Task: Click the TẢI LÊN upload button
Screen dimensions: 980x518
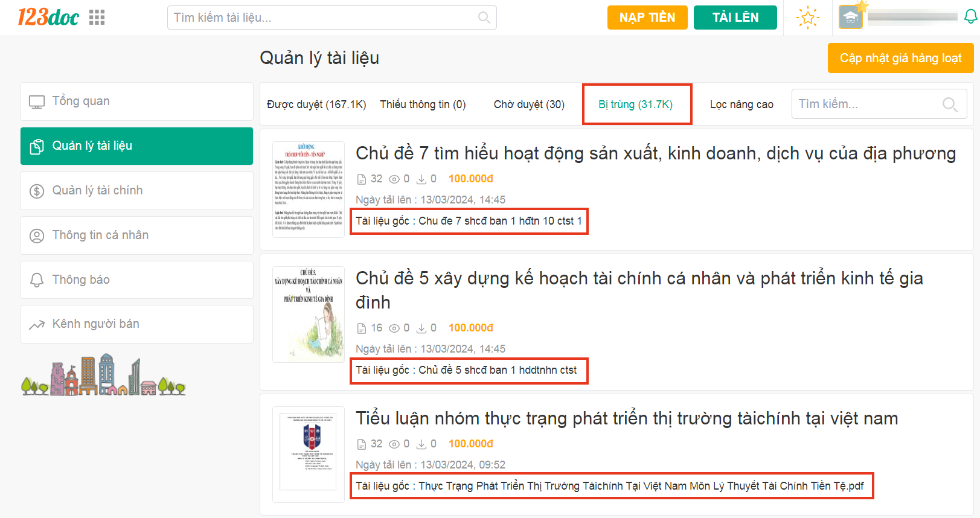Action: (x=735, y=18)
